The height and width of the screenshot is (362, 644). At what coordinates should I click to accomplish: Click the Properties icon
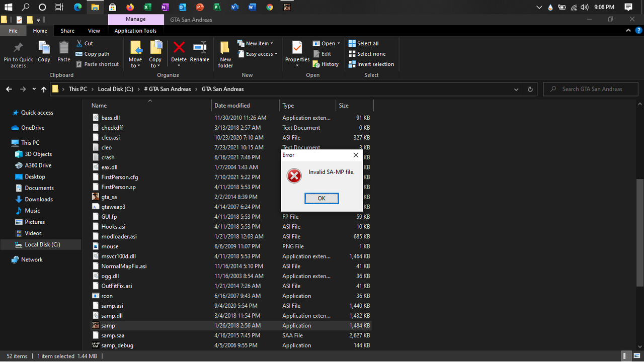[x=297, y=48]
